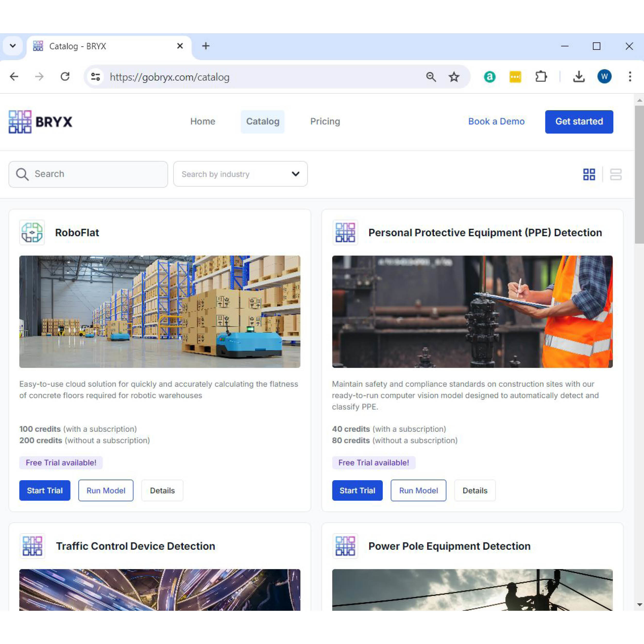Image resolution: width=644 pixels, height=644 pixels.
Task: Click the RoboFlat card title
Action: 77,232
